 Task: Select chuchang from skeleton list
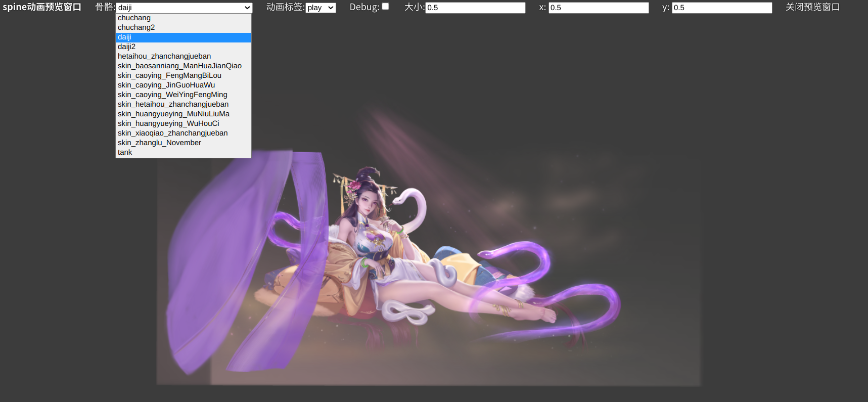pos(184,18)
